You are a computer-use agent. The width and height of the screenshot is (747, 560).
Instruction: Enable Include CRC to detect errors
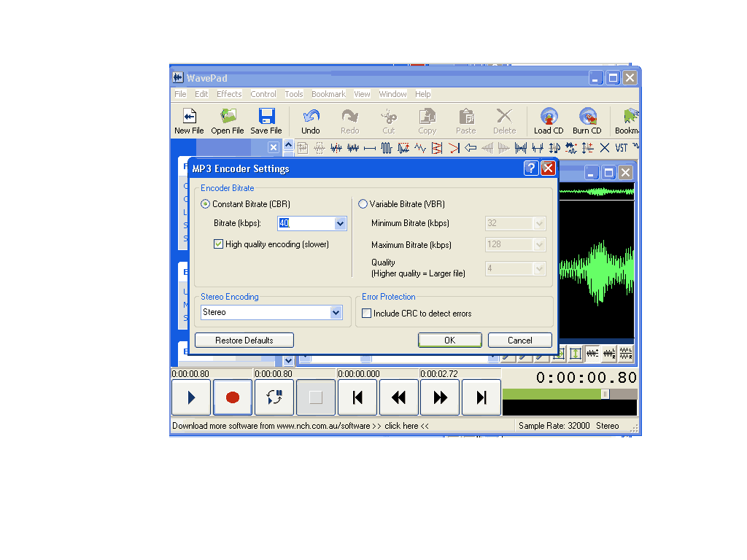click(x=367, y=314)
